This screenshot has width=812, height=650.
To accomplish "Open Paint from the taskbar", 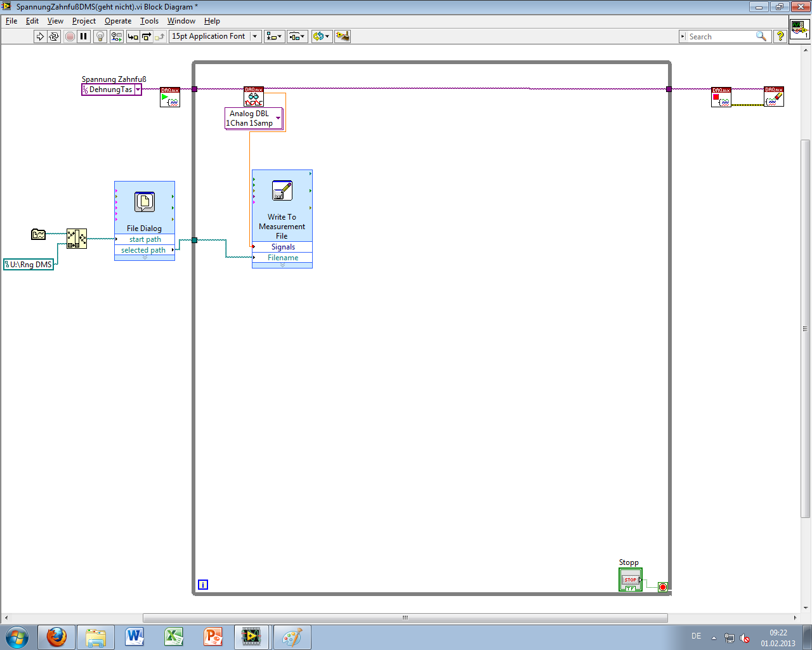I will (x=292, y=637).
